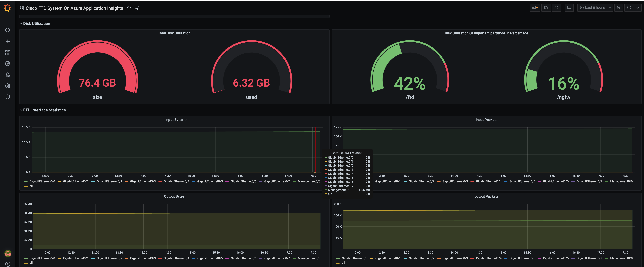Screen dimensions: 644x267
Task: Click the Create plus icon in sidebar
Action: click(8, 42)
